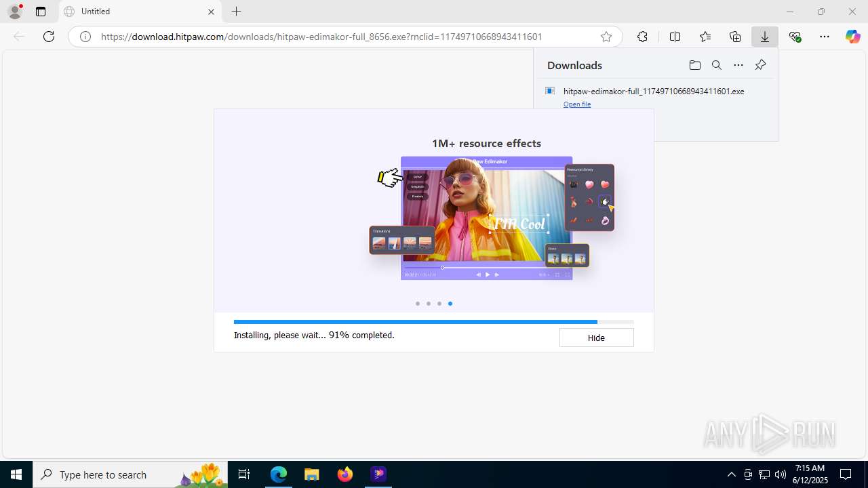The width and height of the screenshot is (868, 488).
Task: Open the Extensions menu
Action: click(x=642, y=37)
